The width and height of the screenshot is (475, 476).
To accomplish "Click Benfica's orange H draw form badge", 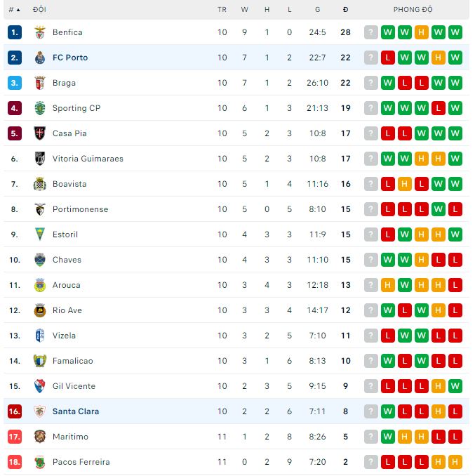I will coord(422,32).
